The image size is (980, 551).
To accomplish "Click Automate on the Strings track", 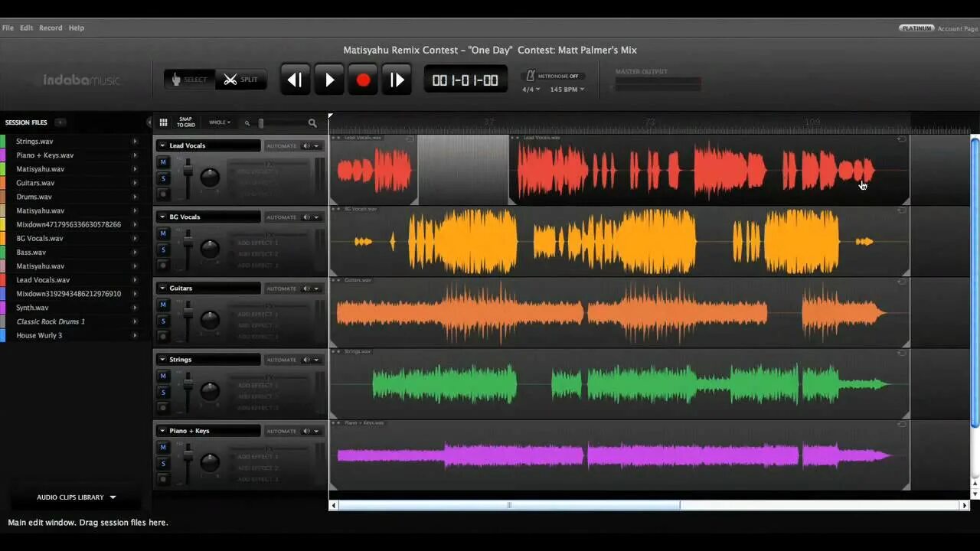I will click(x=281, y=360).
